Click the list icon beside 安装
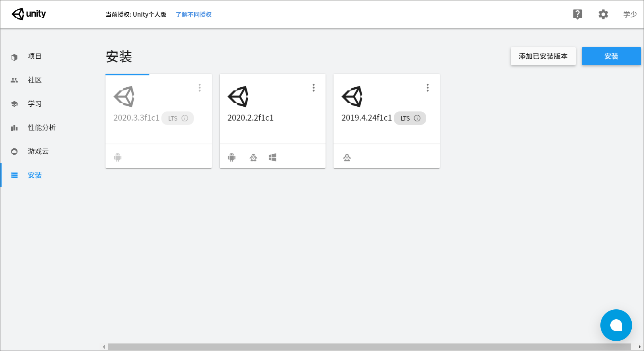 click(x=14, y=175)
